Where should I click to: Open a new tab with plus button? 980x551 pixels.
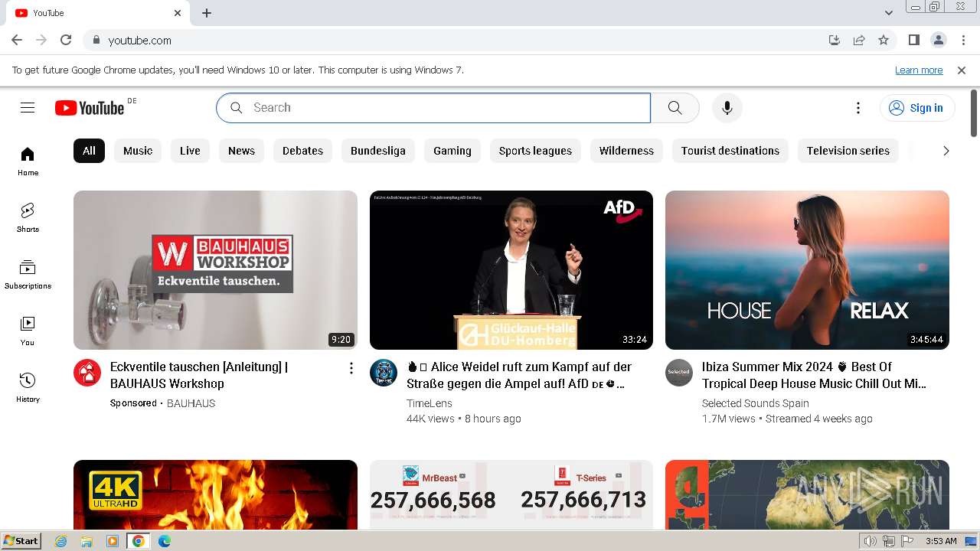point(207,13)
